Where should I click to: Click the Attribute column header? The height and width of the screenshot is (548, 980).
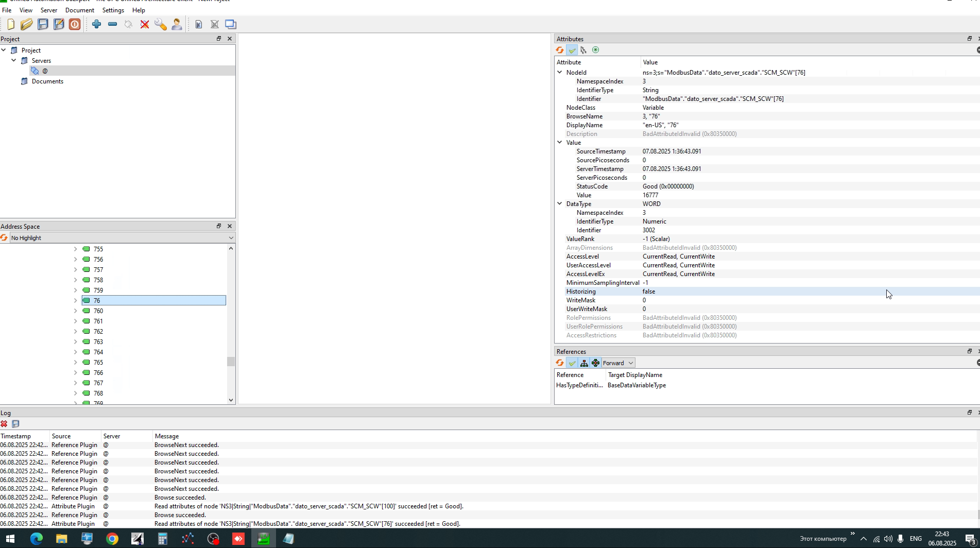(569, 62)
